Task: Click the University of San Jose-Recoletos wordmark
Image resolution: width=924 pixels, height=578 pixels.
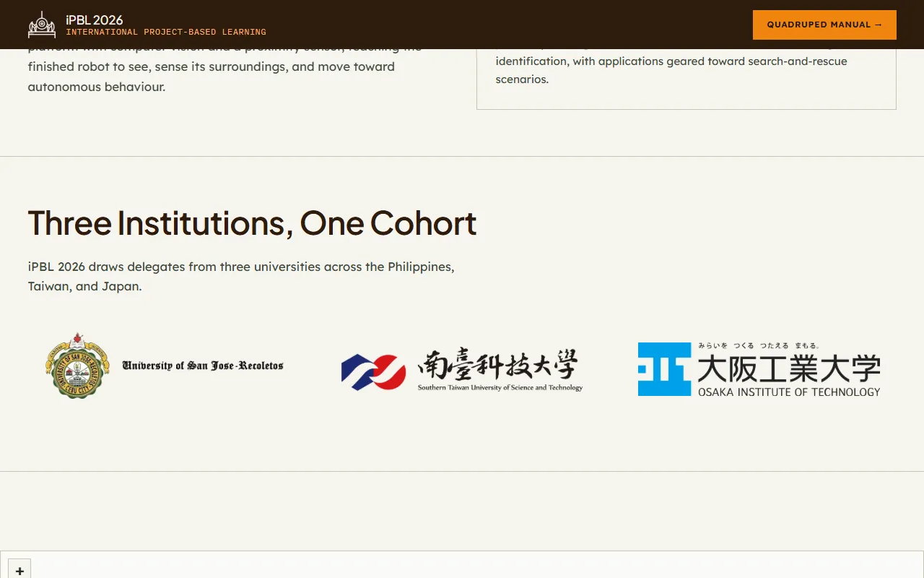Action: 203,366
